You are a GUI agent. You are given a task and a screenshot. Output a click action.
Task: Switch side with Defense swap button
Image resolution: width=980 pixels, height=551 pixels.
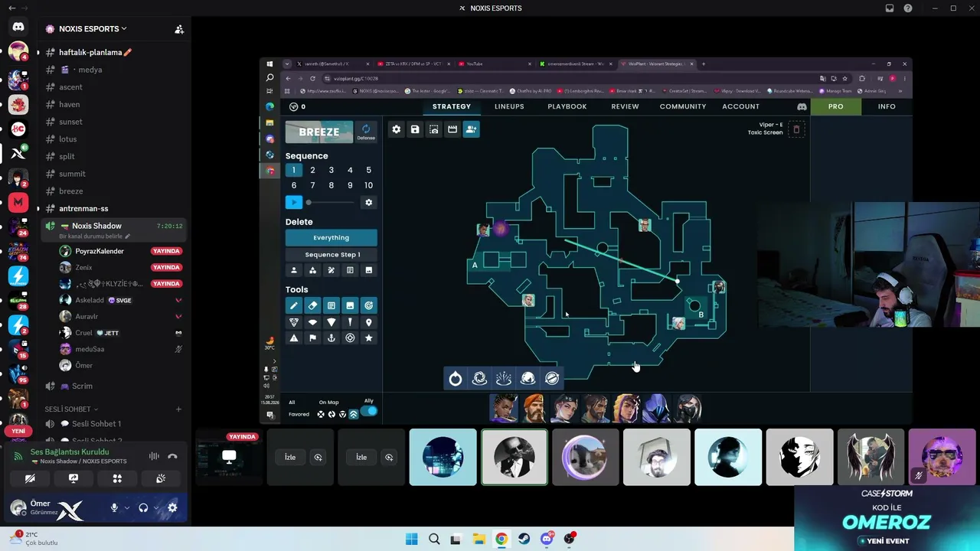coord(366,132)
